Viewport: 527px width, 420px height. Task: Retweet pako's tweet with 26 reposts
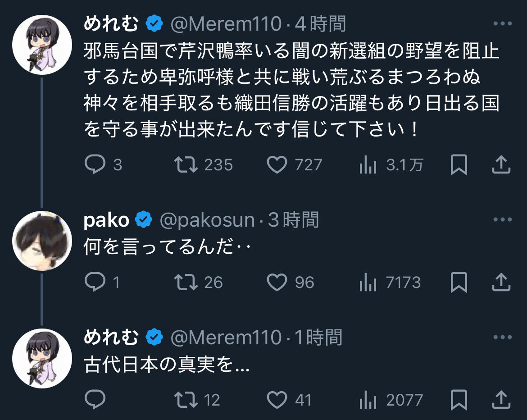(x=186, y=283)
